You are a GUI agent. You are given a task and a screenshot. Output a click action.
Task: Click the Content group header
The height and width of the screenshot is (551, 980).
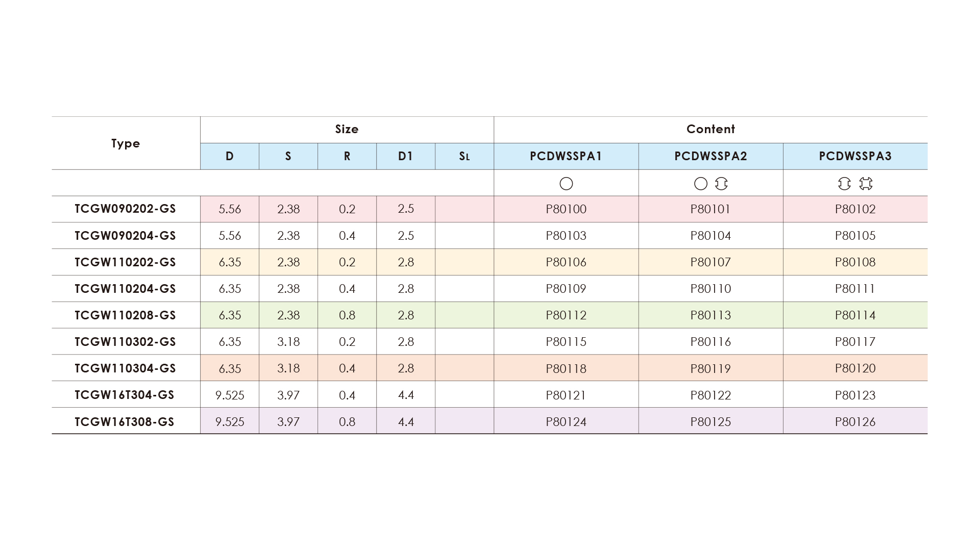710,130
